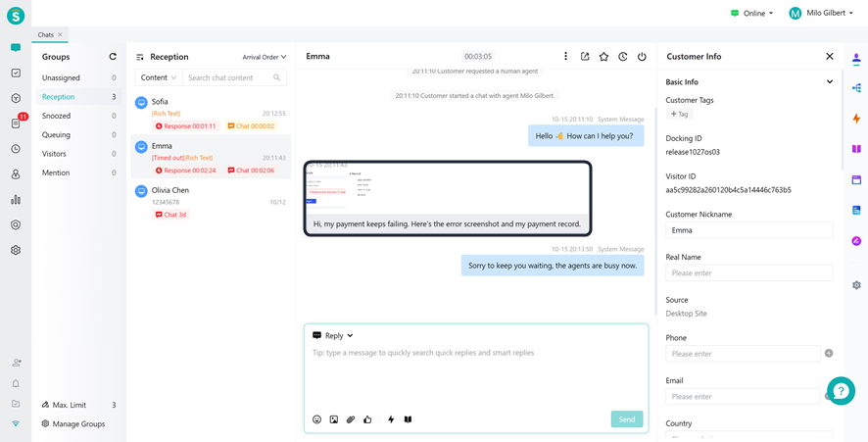Open the Content search type dropdown

click(x=159, y=77)
